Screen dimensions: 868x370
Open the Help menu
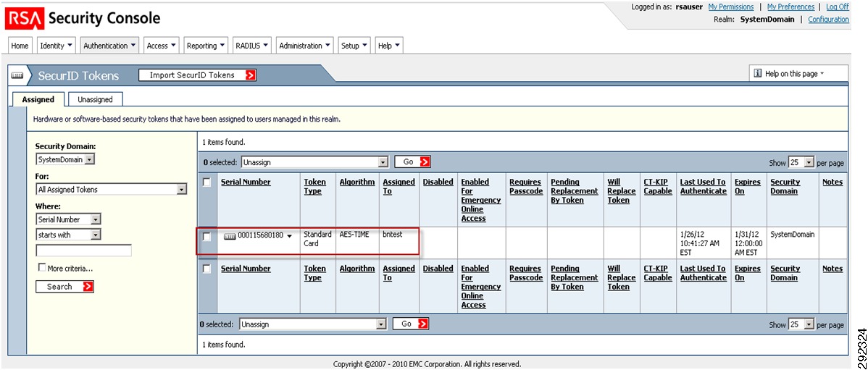[x=389, y=46]
